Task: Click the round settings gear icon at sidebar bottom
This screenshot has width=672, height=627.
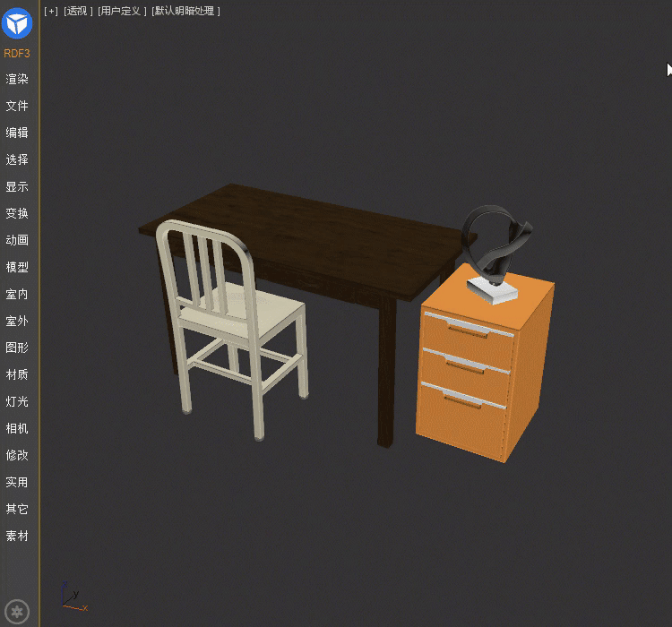Action: (17, 612)
